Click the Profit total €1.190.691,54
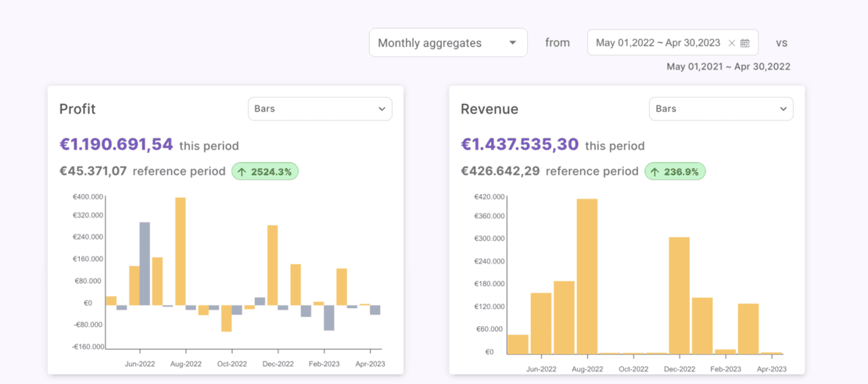The image size is (868, 384). click(116, 145)
